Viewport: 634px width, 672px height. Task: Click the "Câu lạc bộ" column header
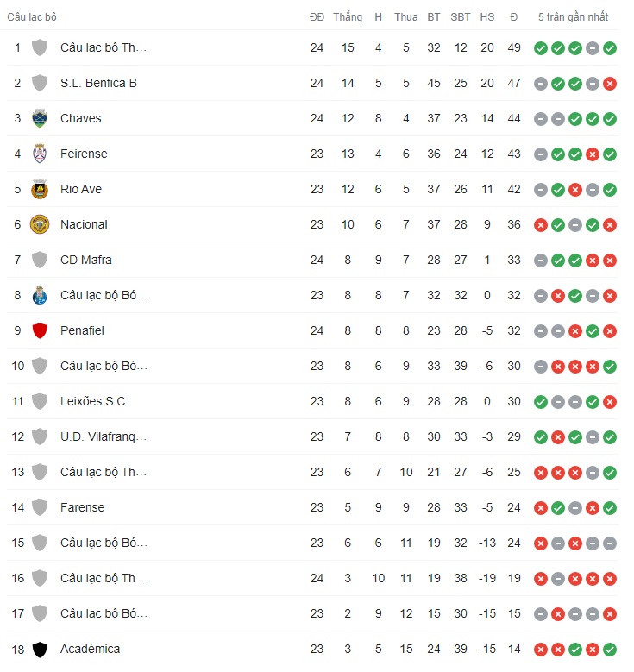pos(32,16)
